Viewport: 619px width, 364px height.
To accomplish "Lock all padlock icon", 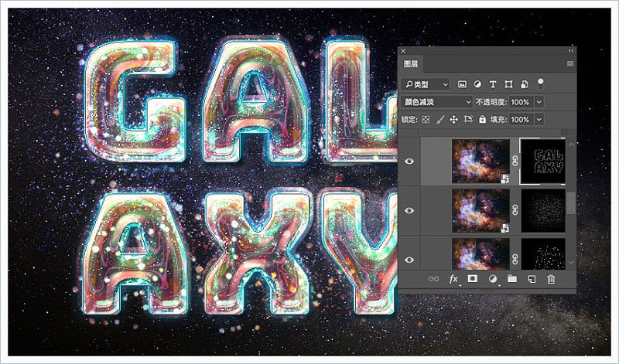I will click(x=482, y=119).
